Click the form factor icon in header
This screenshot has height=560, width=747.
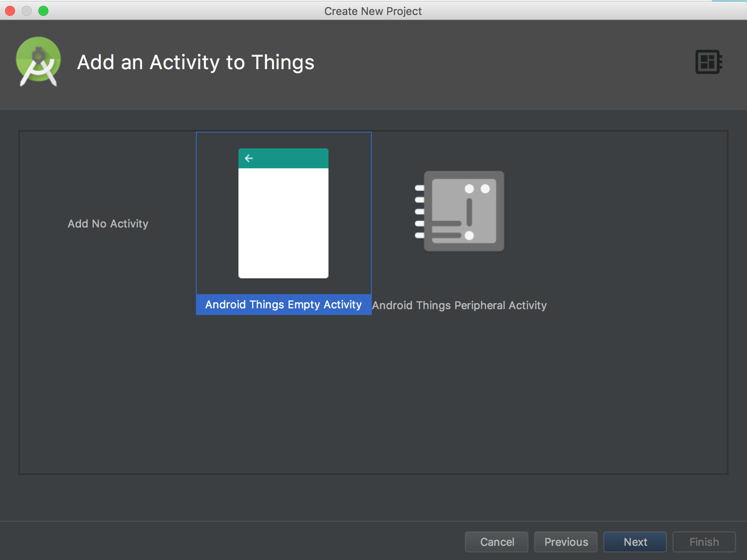[x=709, y=62]
